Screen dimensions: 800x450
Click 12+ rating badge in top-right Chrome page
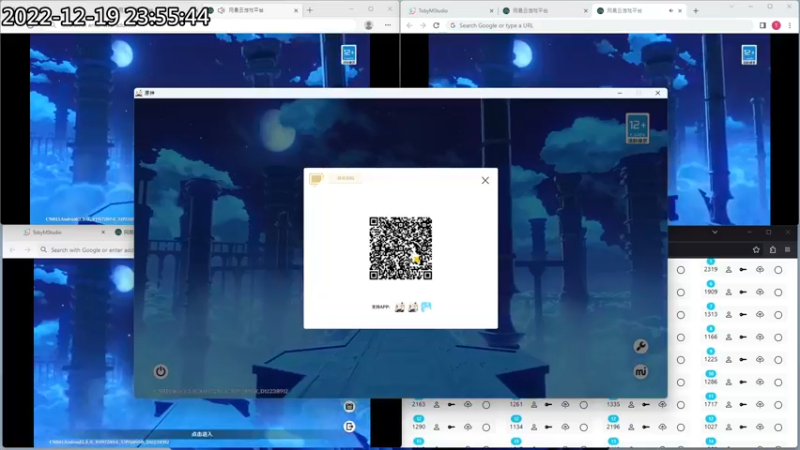[749, 55]
